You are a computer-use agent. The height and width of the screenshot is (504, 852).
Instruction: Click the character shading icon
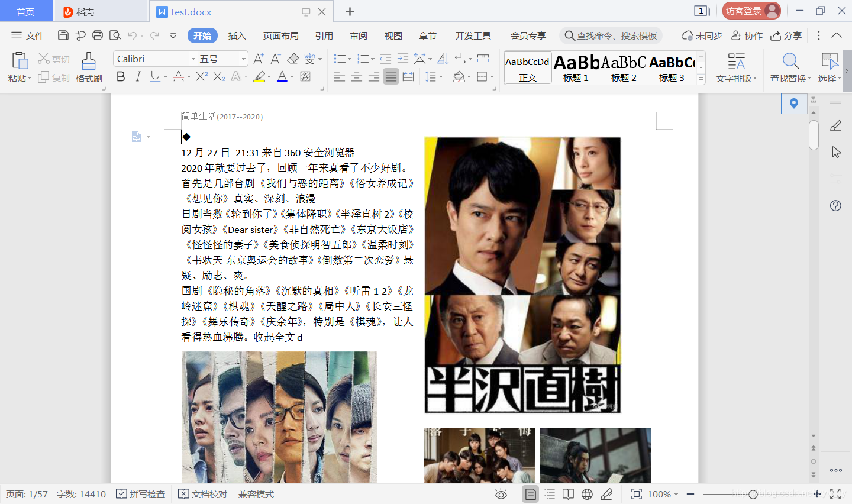pyautogui.click(x=305, y=76)
